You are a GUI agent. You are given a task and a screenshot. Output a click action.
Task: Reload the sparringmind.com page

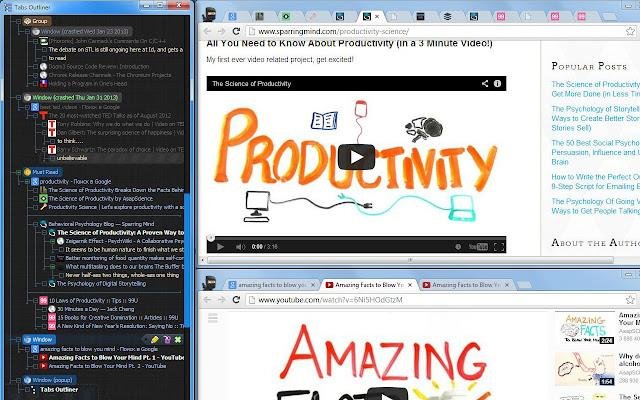pos(236,31)
